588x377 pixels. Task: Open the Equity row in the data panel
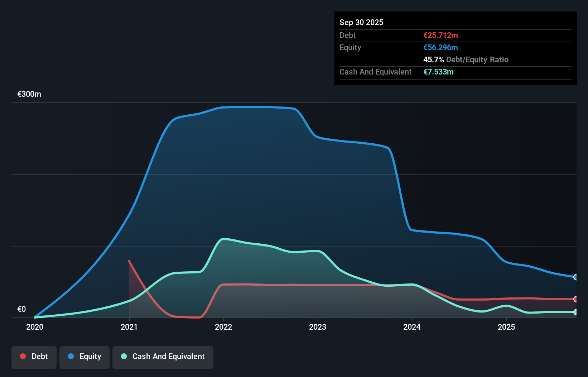350,47
